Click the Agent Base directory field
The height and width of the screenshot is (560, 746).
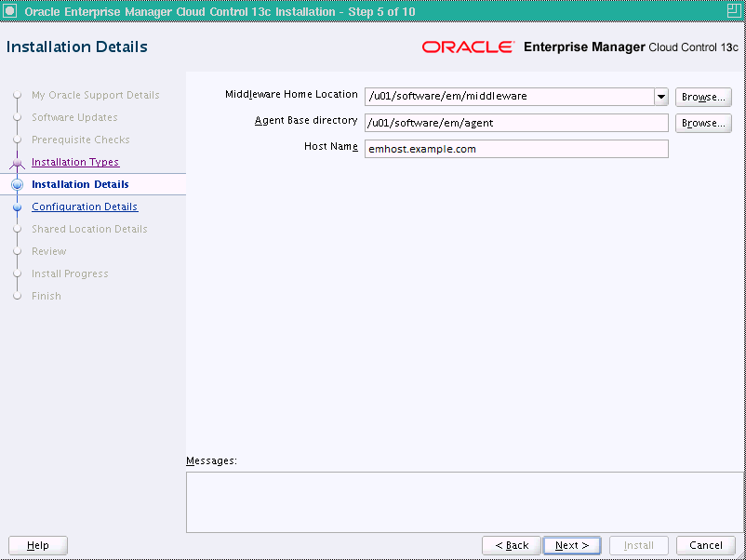(x=516, y=123)
